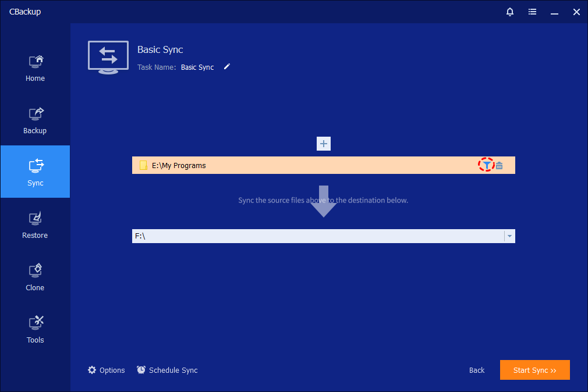Click the Schedule Sync clock icon
Viewport: 588px width, 392px height.
tap(141, 370)
